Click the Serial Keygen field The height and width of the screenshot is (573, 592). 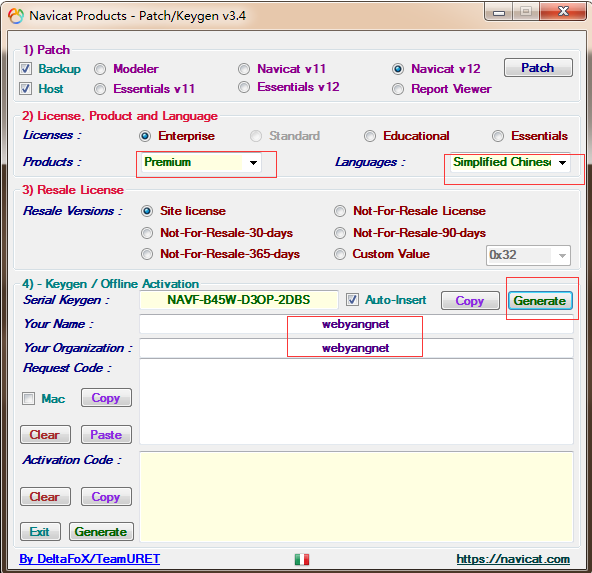click(x=239, y=300)
